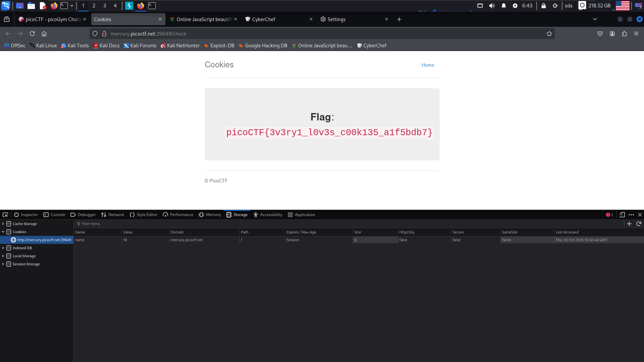Viewport: 644px width, 362px height.
Task: Open the Firefox hamburger application menu
Action: click(x=636, y=34)
